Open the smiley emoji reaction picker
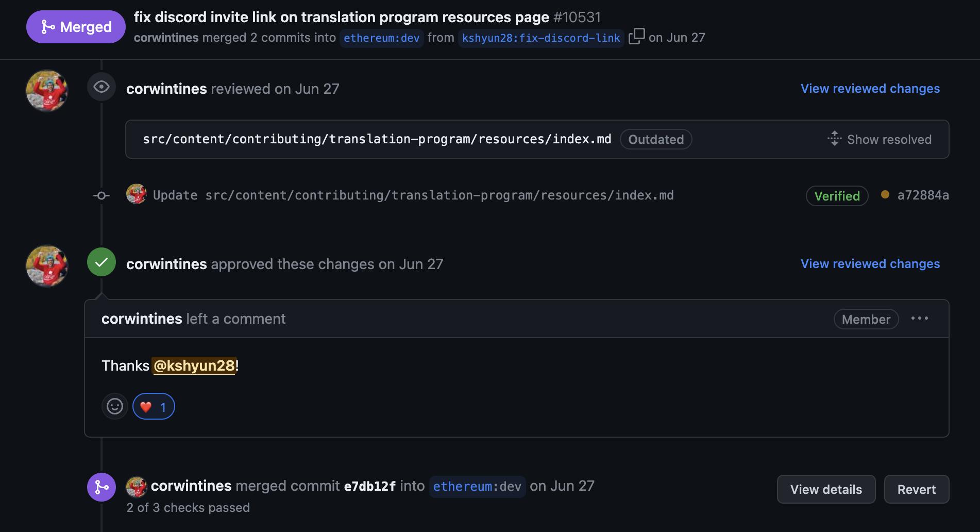This screenshot has width=980, height=532. 114,406
